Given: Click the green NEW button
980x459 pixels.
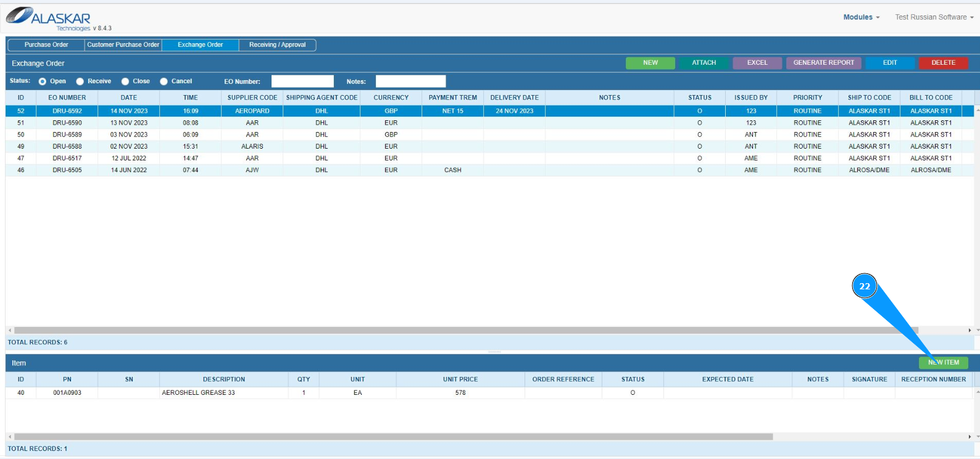Looking at the screenshot, I should [x=650, y=63].
